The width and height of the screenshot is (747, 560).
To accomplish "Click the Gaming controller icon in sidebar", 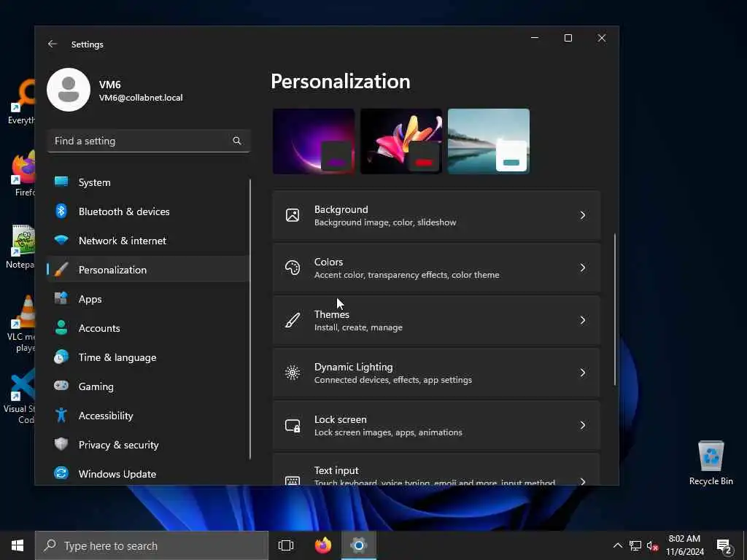I will 61,386.
